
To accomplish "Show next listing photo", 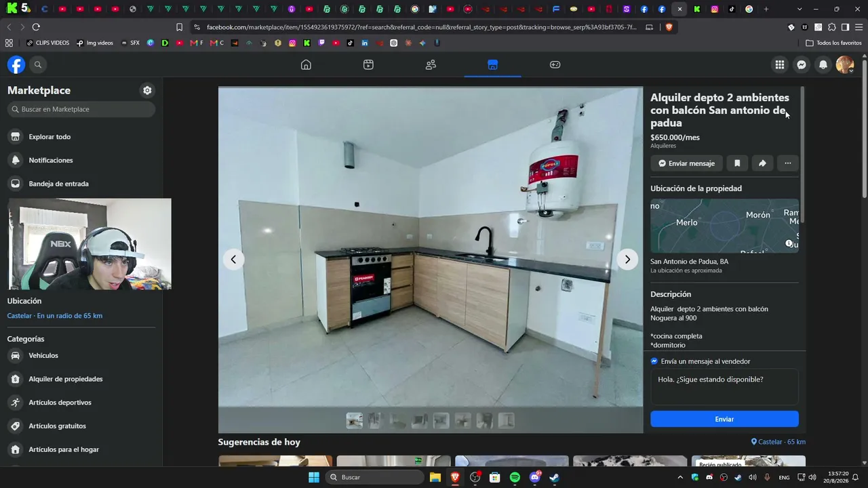I will [627, 259].
